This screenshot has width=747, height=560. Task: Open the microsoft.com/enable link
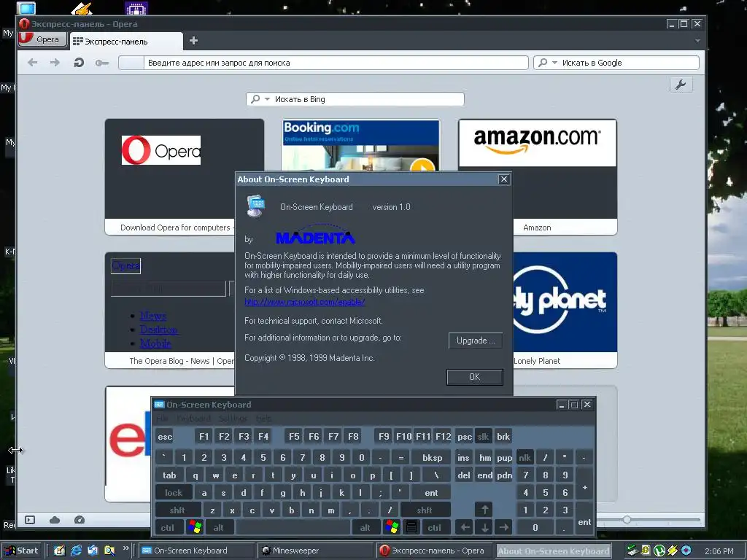click(305, 301)
